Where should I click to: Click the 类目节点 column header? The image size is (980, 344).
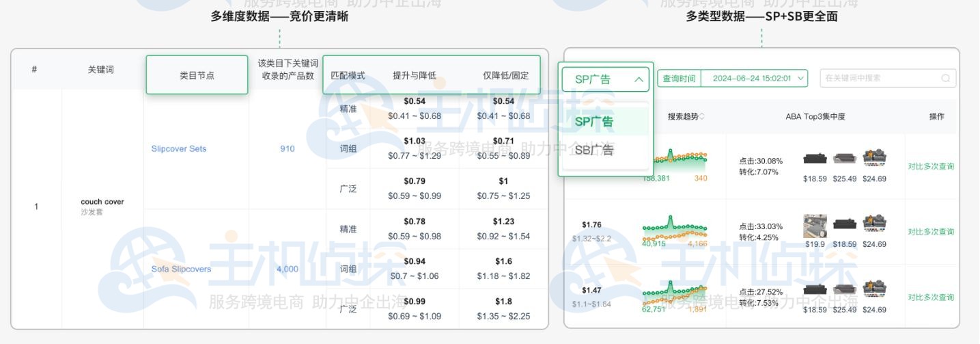pyautogui.click(x=197, y=75)
